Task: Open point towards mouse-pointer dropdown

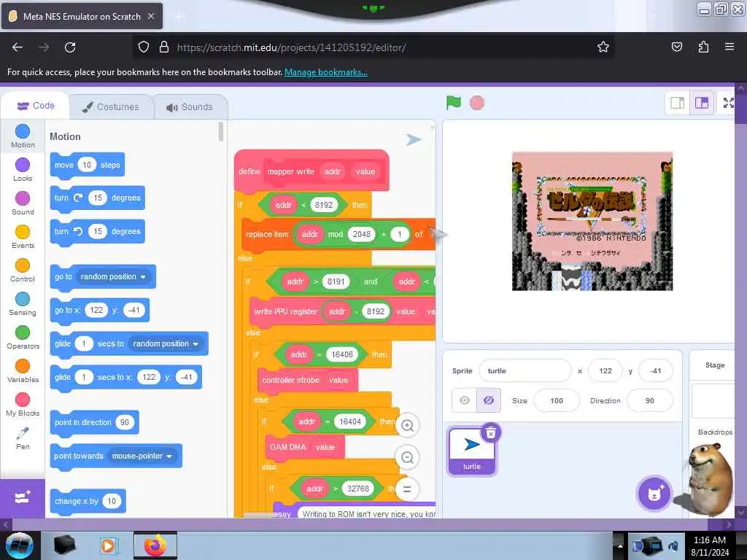Action: 142,456
